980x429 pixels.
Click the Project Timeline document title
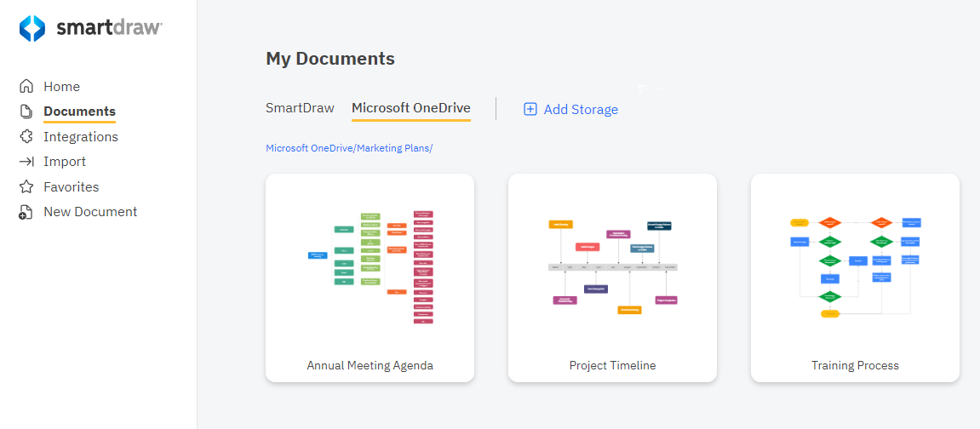[612, 365]
